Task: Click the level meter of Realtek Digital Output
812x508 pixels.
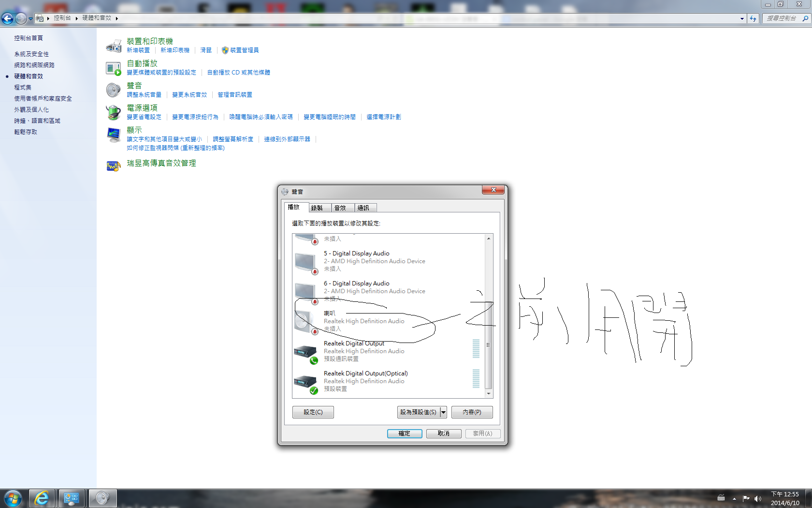Action: [476, 348]
